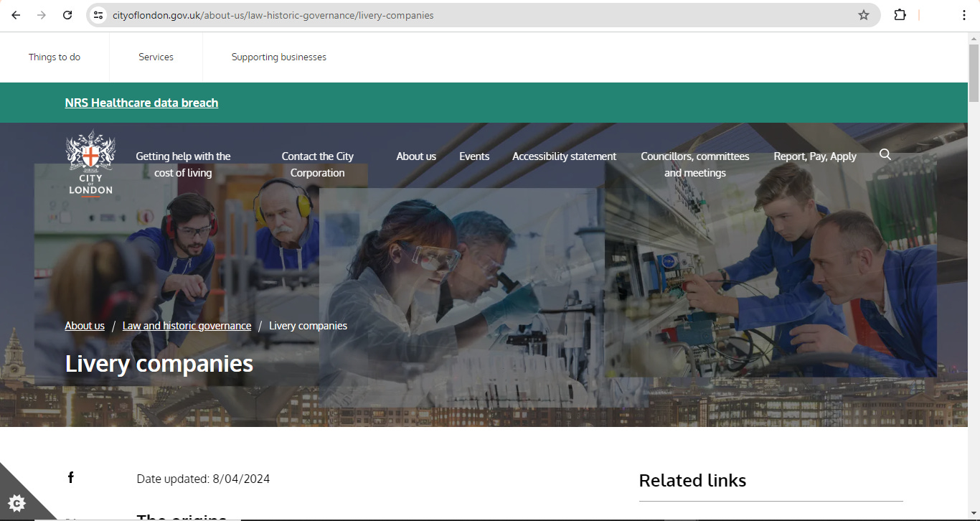The height and width of the screenshot is (521, 980).
Task: Open the Events navigation item
Action: tap(474, 156)
